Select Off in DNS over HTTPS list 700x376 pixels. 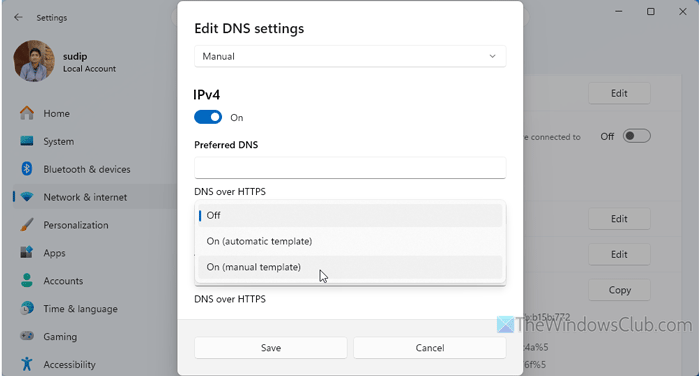350,215
